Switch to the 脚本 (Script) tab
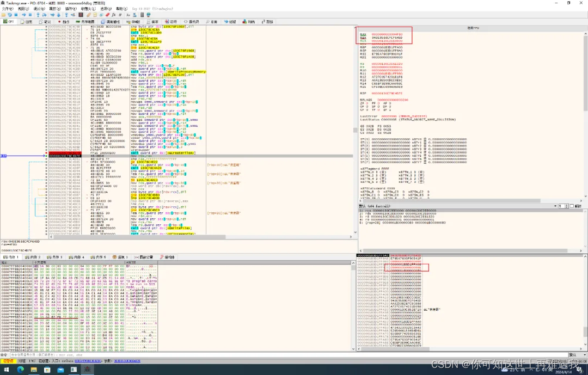Image resolution: width=588 pixels, height=375 pixels. click(x=152, y=22)
